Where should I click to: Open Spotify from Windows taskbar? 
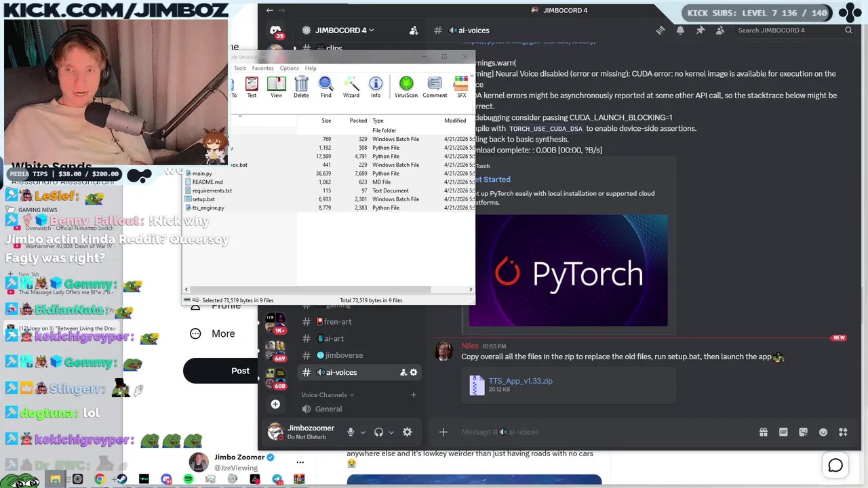point(188,479)
